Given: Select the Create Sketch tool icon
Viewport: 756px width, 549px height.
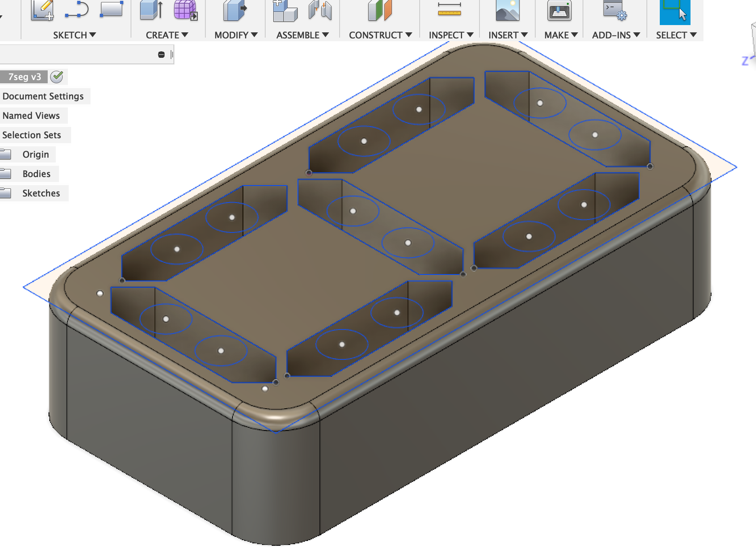Looking at the screenshot, I should click(x=42, y=10).
